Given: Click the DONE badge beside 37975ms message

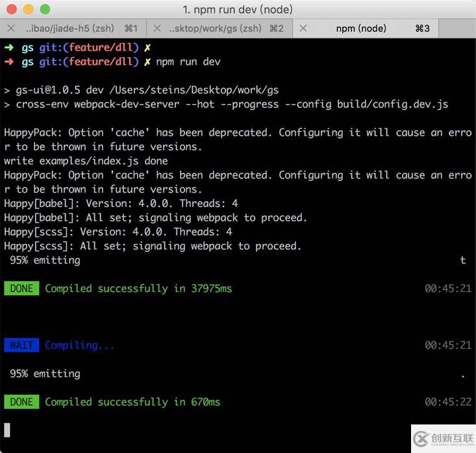Looking at the screenshot, I should point(21,289).
